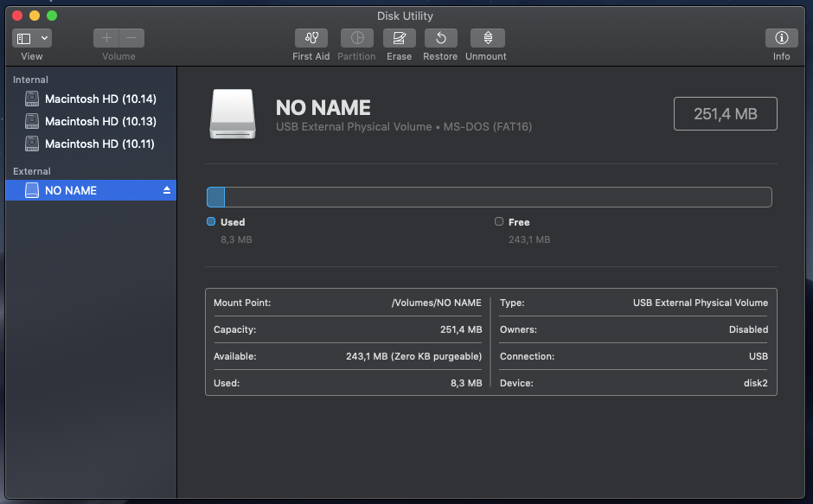The width and height of the screenshot is (813, 504).
Task: Close the Disk Utility window
Action: click(x=17, y=16)
